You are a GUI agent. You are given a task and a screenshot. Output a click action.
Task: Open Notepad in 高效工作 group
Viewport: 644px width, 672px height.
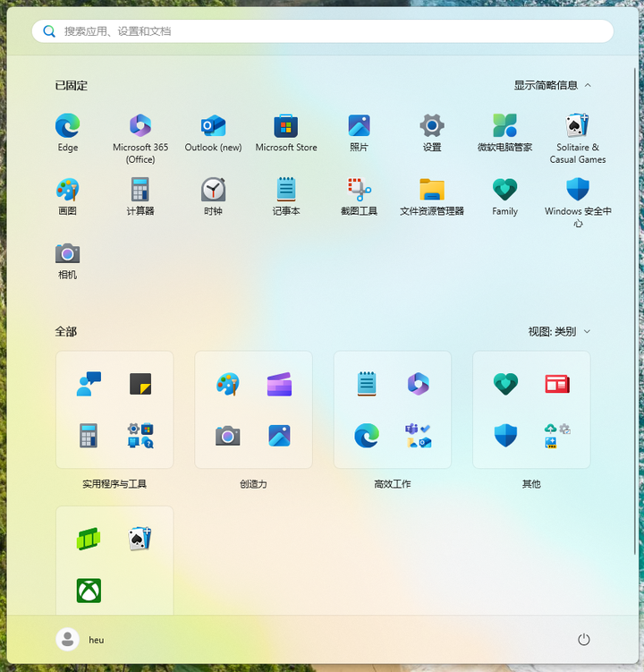(367, 384)
